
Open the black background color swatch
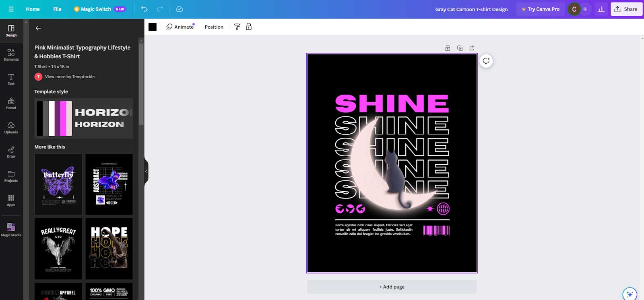[153, 27]
